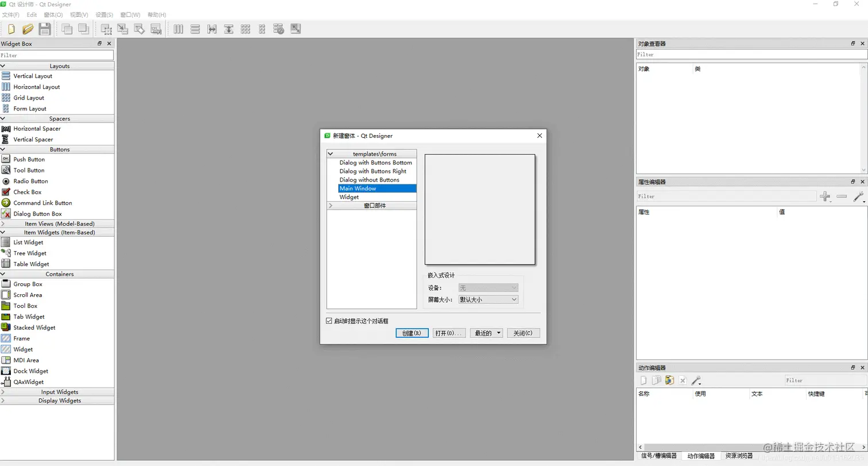Click the Paste action icon in Action Editor
Screen dimensions: 868x466
pos(669,380)
